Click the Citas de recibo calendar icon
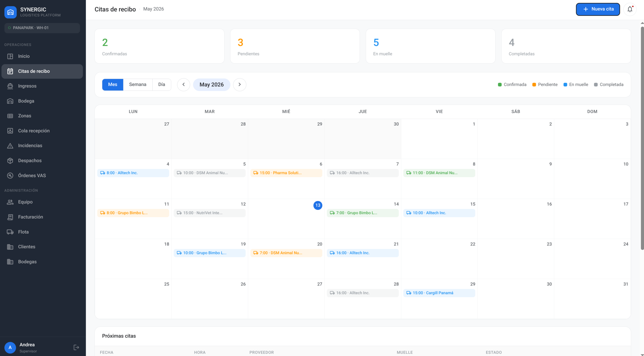 (10, 71)
